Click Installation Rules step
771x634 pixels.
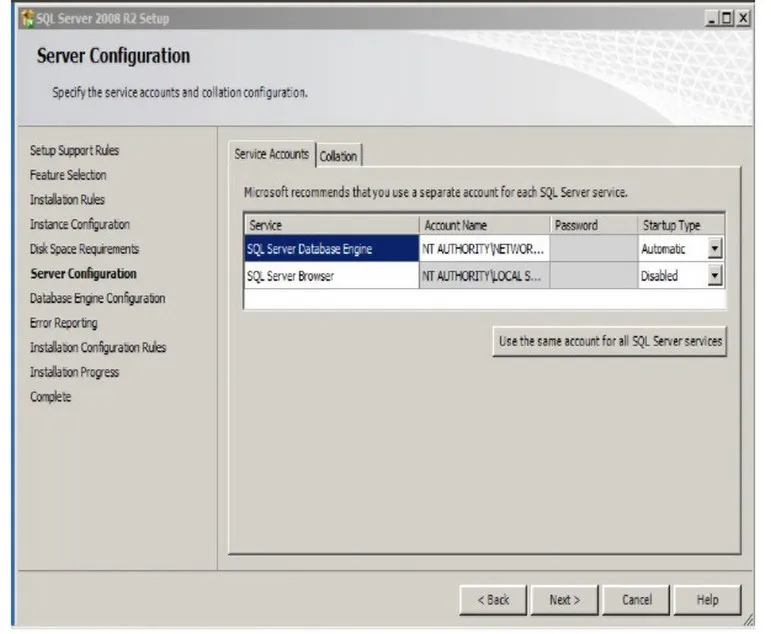click(67, 199)
